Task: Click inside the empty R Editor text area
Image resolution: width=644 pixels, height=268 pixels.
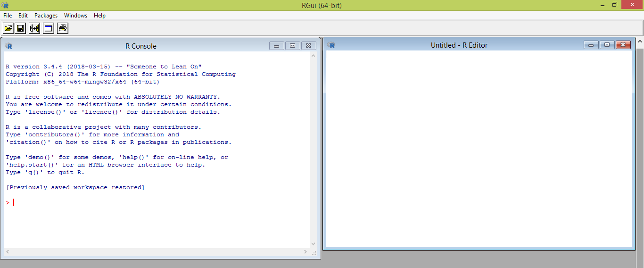Action: (x=479, y=148)
